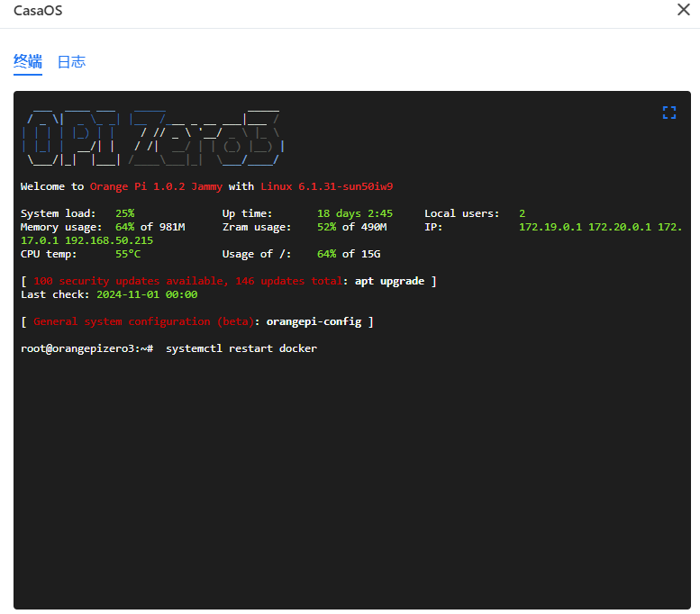This screenshot has width=700, height=614.
Task: Click the IP address 172.20.0.1
Action: click(x=620, y=227)
